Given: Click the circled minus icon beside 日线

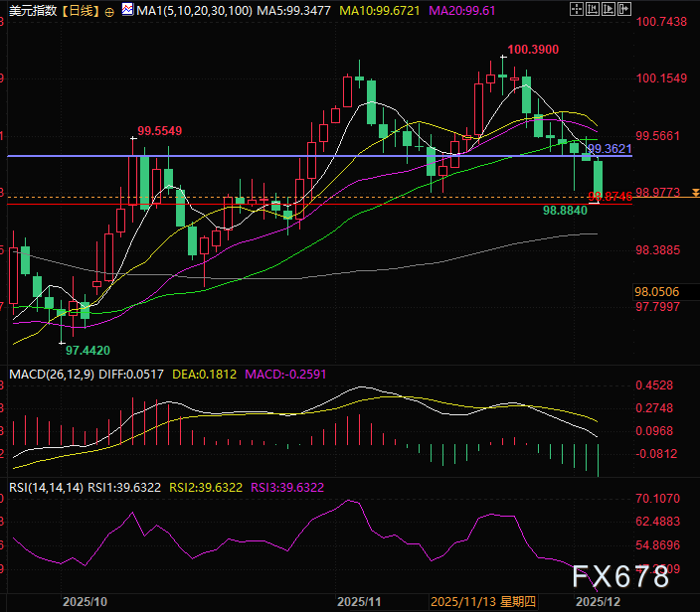Looking at the screenshot, I should [108, 12].
